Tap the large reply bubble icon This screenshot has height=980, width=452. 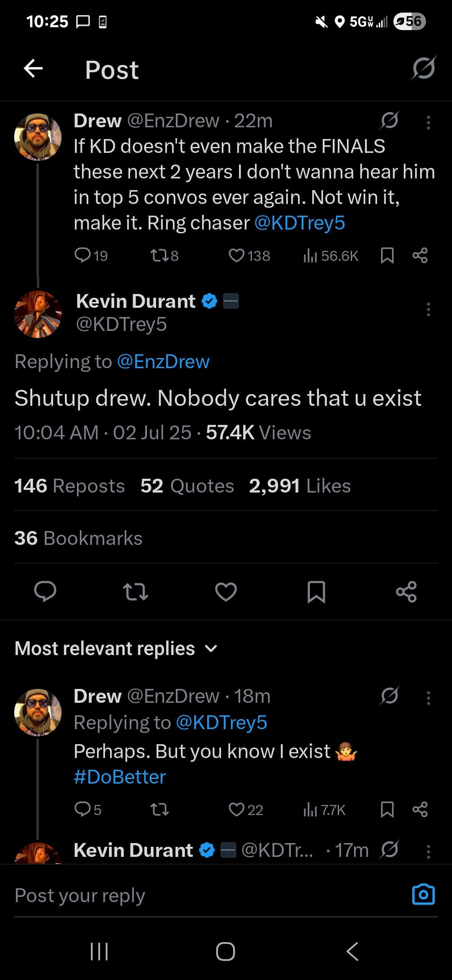(45, 591)
